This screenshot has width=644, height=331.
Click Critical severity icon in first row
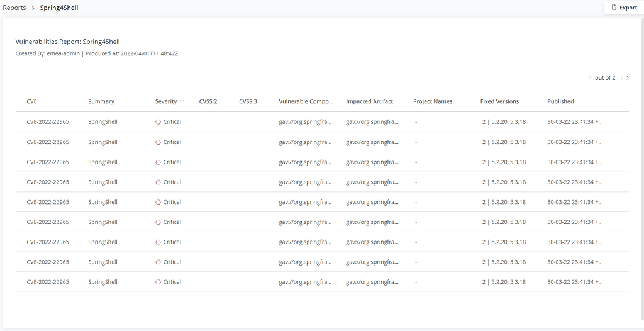tap(158, 122)
